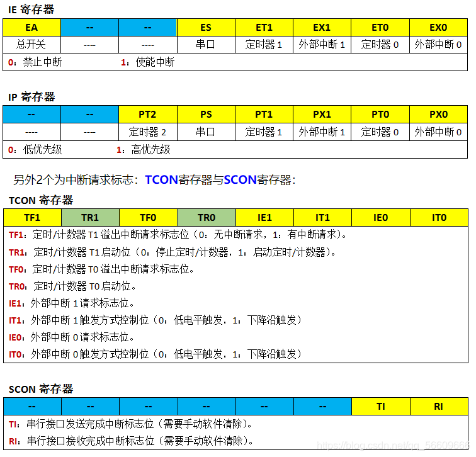Select the IE0 header cell
The height and width of the screenshot is (457, 476).
click(381, 218)
